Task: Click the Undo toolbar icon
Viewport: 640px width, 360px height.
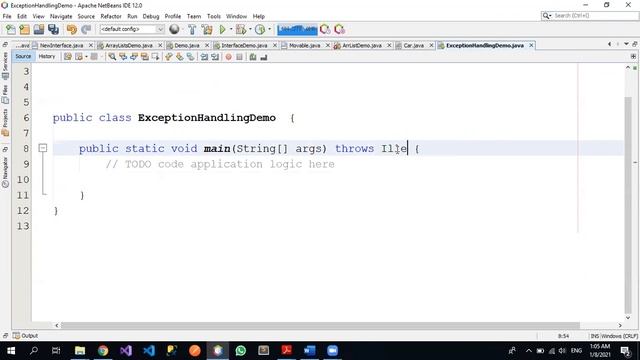Action: [72, 29]
